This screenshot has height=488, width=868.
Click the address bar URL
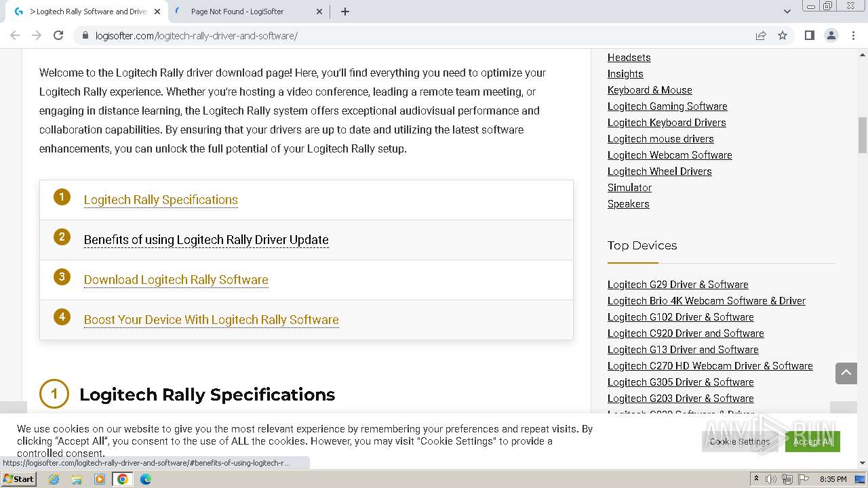(x=197, y=35)
